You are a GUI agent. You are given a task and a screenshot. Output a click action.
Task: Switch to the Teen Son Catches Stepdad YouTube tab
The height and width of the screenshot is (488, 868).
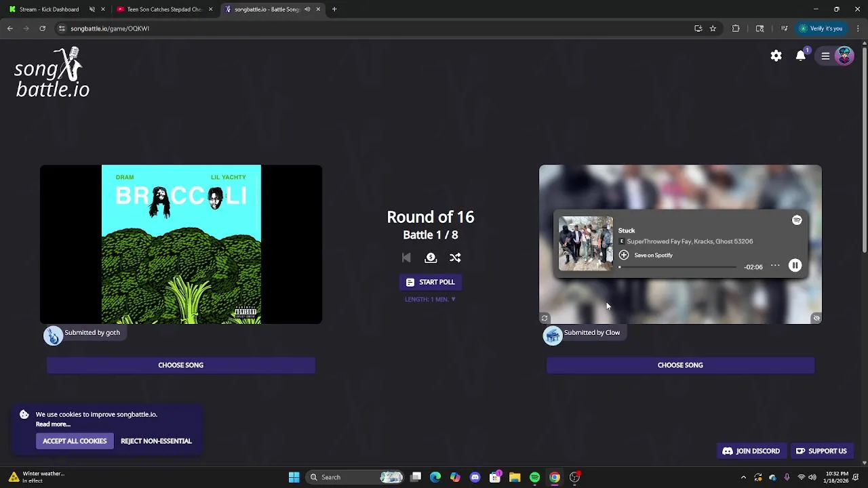pyautogui.click(x=164, y=9)
